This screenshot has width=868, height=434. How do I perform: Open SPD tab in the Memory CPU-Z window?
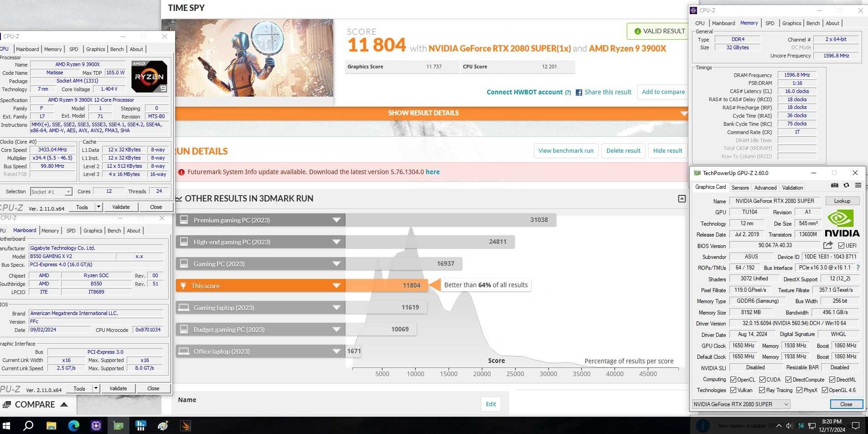pos(770,23)
